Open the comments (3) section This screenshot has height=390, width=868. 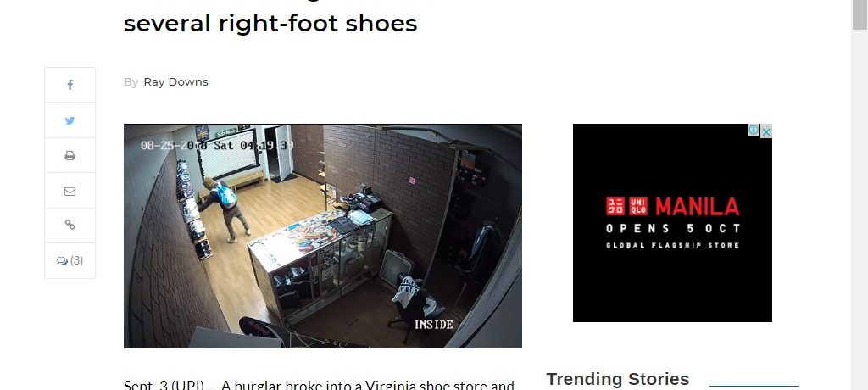click(x=70, y=260)
